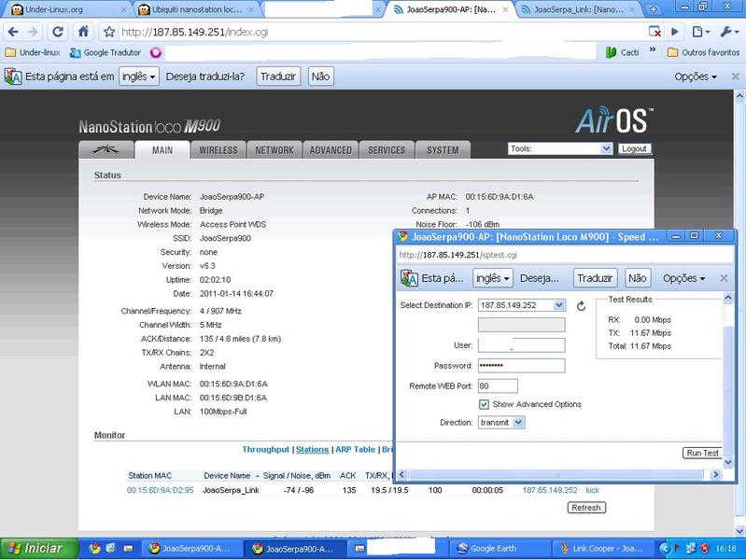
Task: Open the Under-linux bookmark folder
Action: coord(33,52)
